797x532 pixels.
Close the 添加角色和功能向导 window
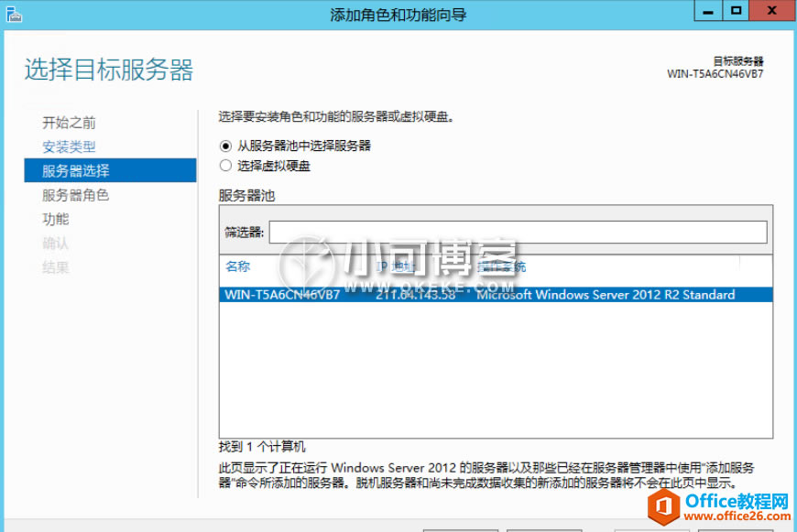771,11
